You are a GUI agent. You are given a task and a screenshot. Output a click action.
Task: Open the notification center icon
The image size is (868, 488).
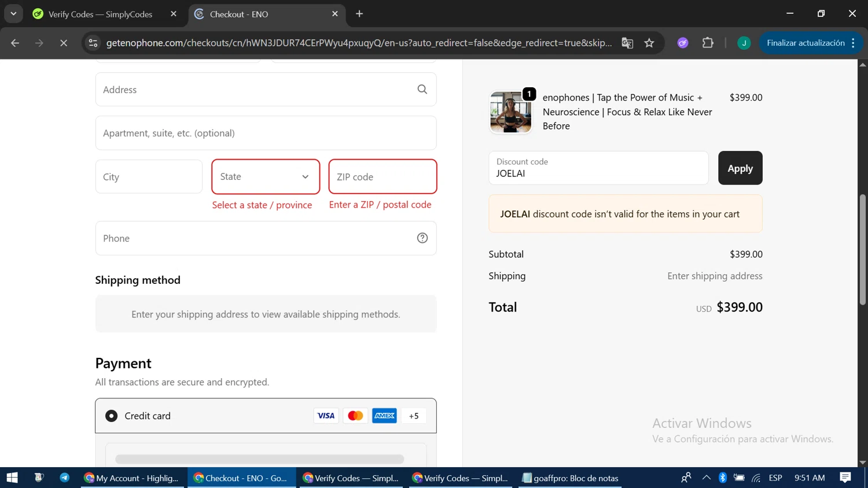(845, 478)
